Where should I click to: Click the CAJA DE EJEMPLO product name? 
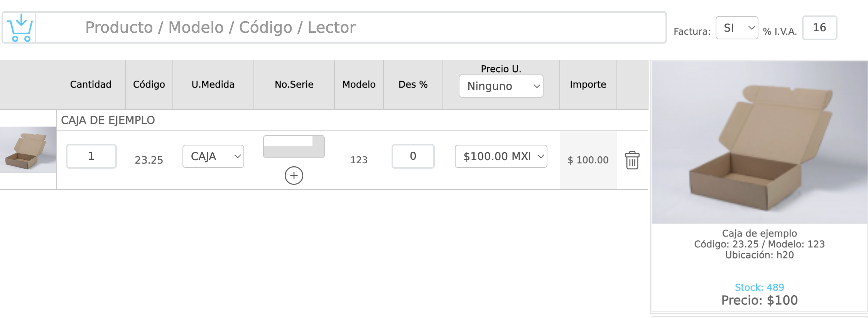[108, 120]
